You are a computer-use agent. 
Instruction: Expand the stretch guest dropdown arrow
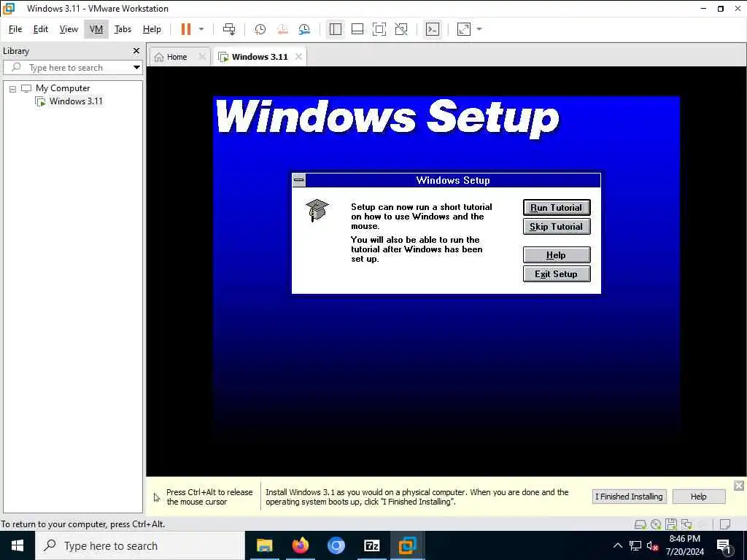click(x=479, y=29)
